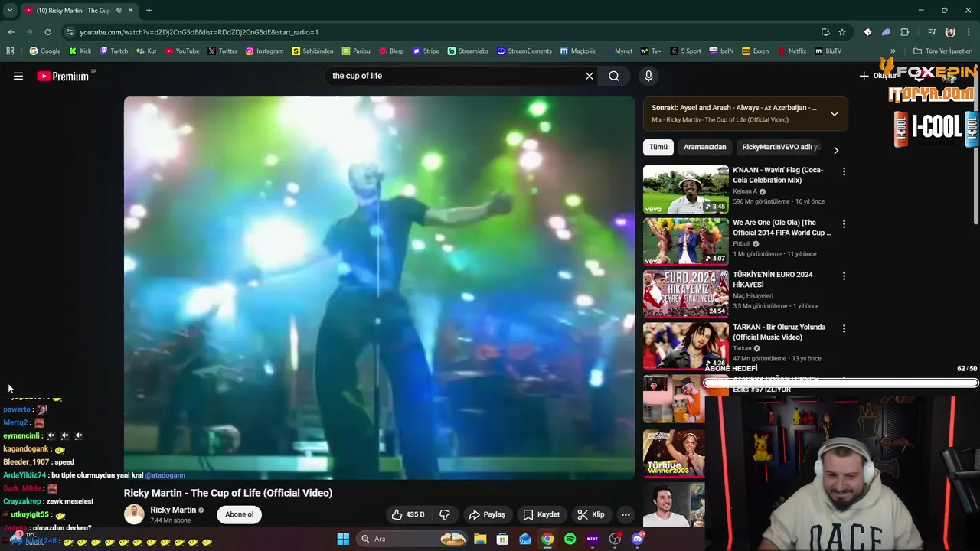
Task: Open Spotify from the taskbar
Action: pos(570,539)
